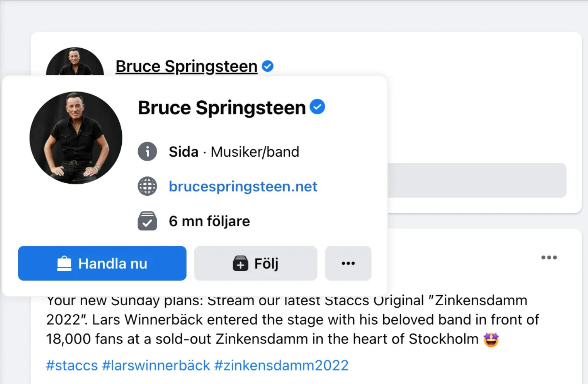The width and height of the screenshot is (588, 384).
Task: Click the gray bar right of hover card
Action: pyautogui.click(x=477, y=180)
